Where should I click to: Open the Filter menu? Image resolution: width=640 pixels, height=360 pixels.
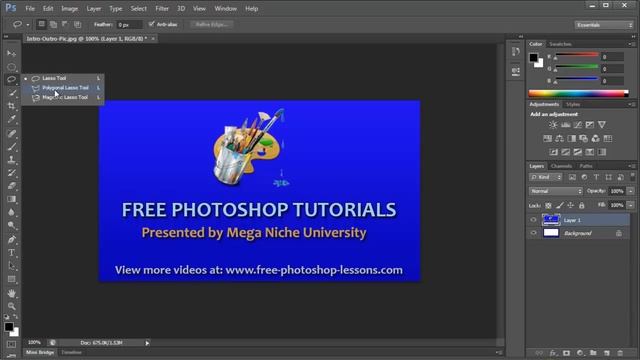point(162,9)
